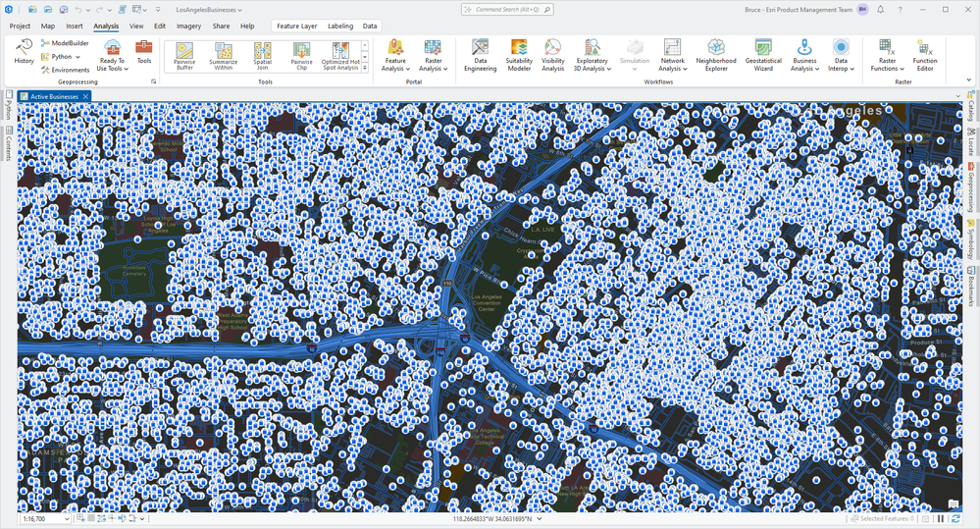Viewport: 980px width, 529px height.
Task: Switch to the Insert ribbon tab
Action: 75,26
